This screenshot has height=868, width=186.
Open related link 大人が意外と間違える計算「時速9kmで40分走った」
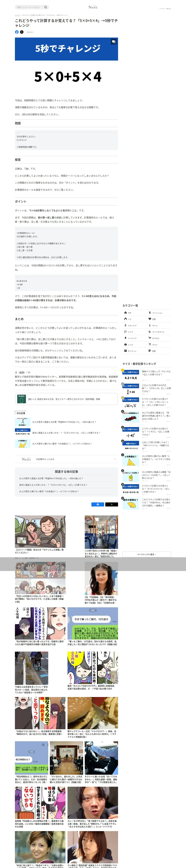tap(51, 478)
